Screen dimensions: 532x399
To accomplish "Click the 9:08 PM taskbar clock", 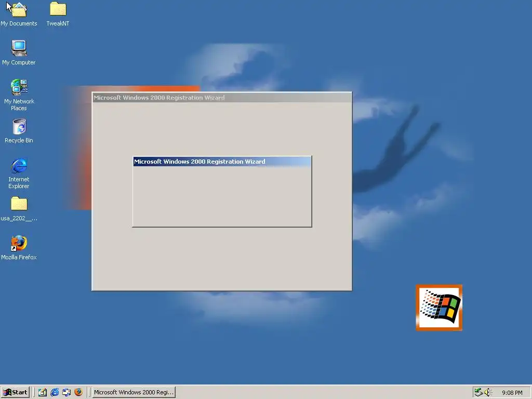I will tap(512, 393).
